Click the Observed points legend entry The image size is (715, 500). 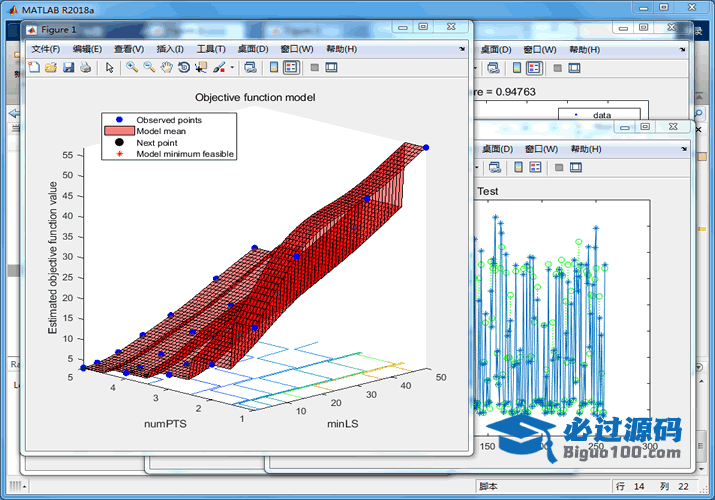pos(169,120)
